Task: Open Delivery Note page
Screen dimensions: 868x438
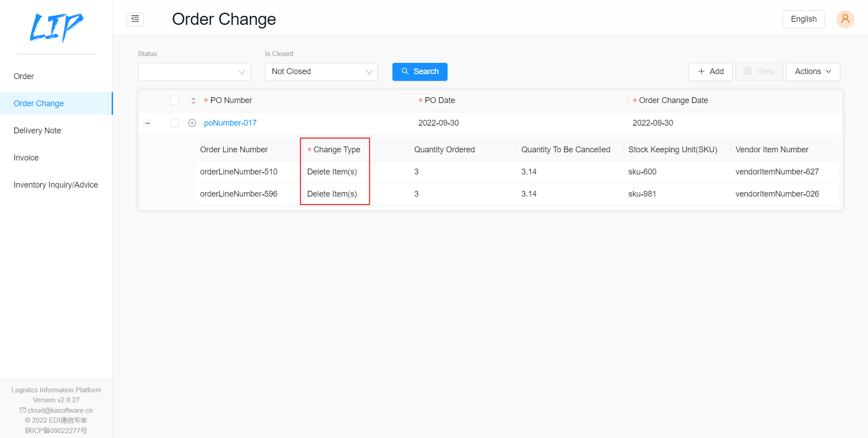Action: tap(56, 131)
